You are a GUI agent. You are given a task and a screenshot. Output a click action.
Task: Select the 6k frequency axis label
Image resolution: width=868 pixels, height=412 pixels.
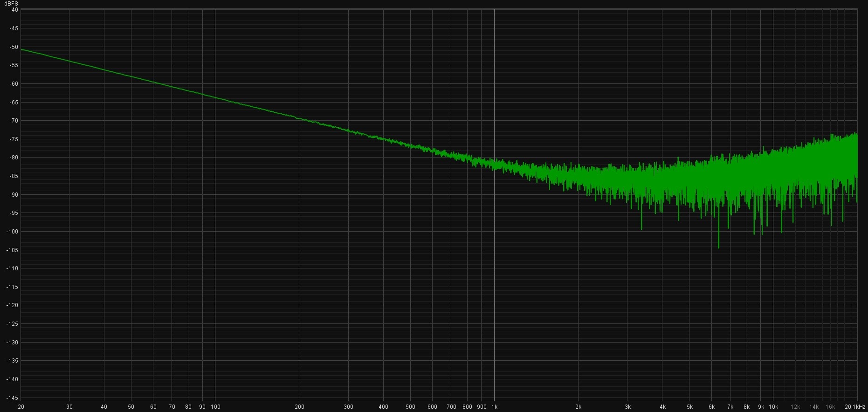click(712, 407)
